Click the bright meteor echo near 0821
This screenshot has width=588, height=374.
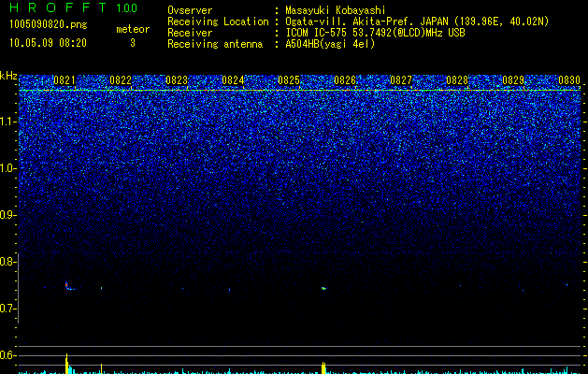(68, 287)
